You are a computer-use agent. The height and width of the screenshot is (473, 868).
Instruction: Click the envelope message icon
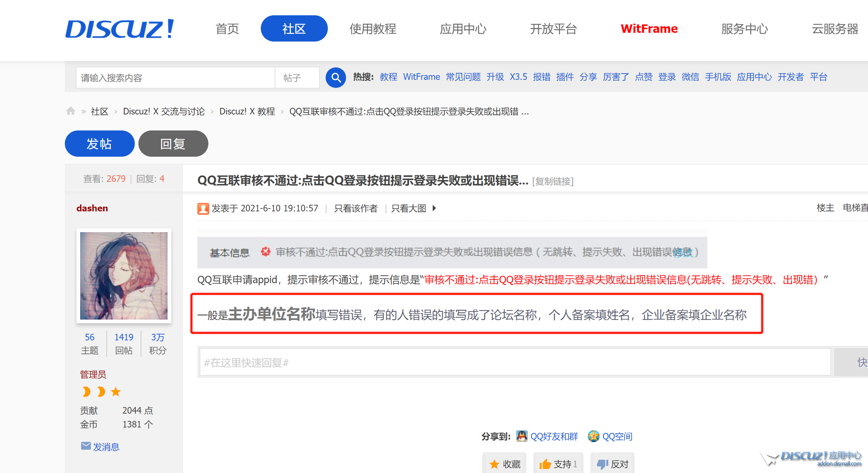click(86, 446)
